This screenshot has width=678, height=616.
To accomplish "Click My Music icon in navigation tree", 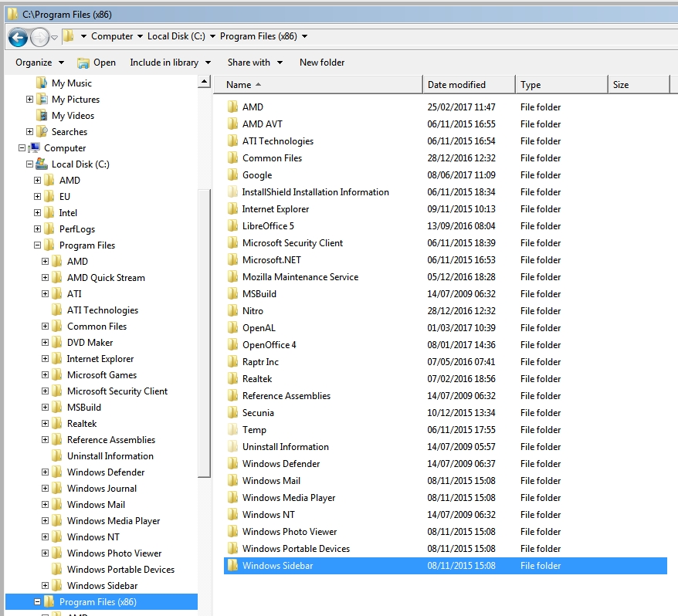I will pos(42,83).
